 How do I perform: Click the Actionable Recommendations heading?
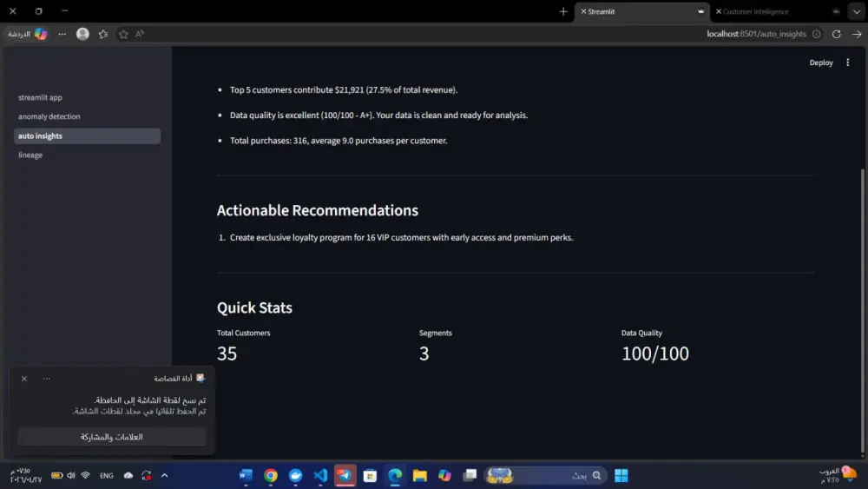(x=317, y=210)
